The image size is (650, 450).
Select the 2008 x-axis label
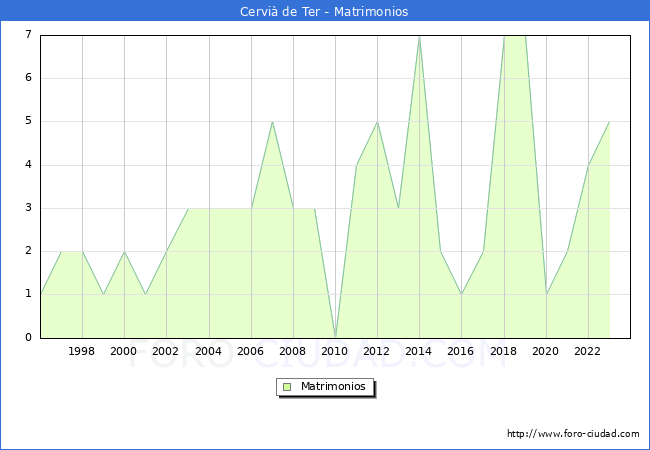293,352
